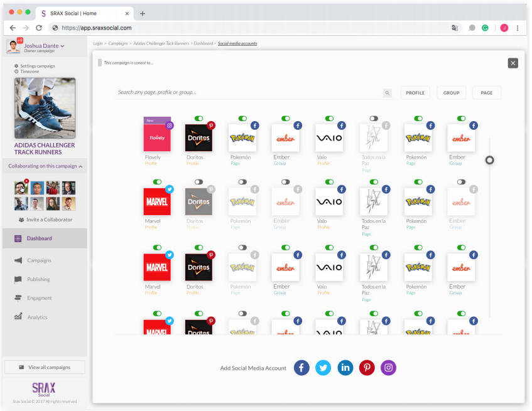Image resolution: width=532 pixels, height=411 pixels.
Task: Add an Instagram social media account
Action: tap(389, 368)
